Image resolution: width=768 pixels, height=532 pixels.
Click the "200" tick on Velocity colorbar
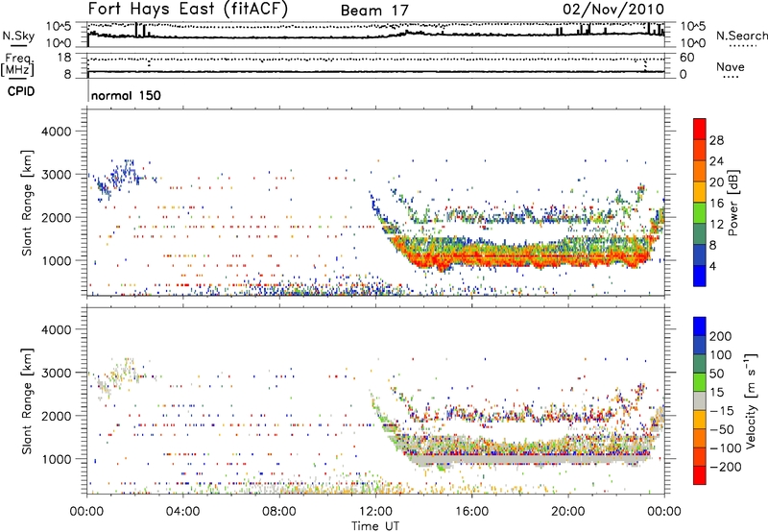pos(721,336)
